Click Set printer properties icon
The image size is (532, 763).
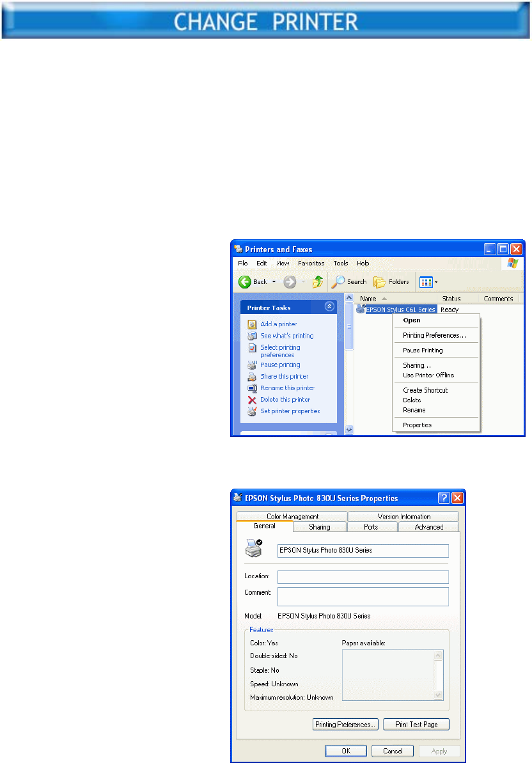point(252,412)
